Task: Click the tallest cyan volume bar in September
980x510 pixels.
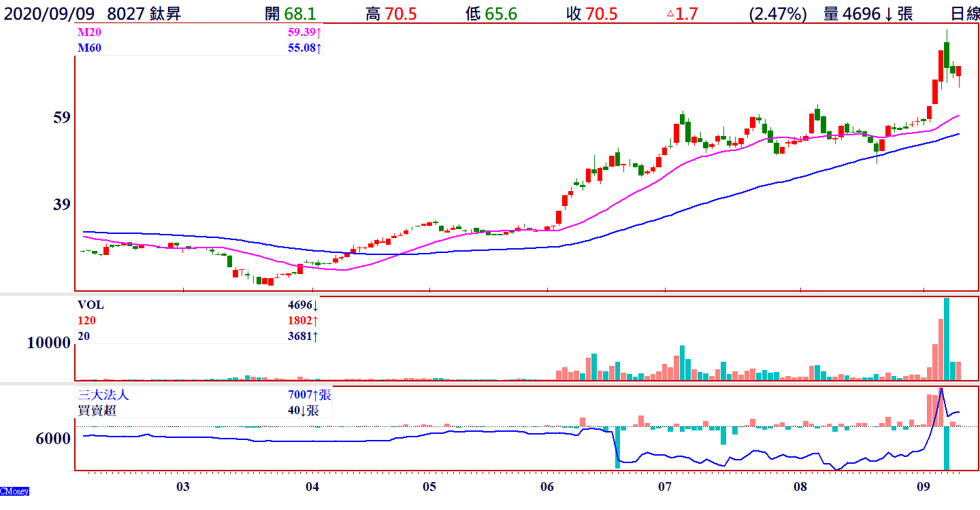Action: (946, 339)
